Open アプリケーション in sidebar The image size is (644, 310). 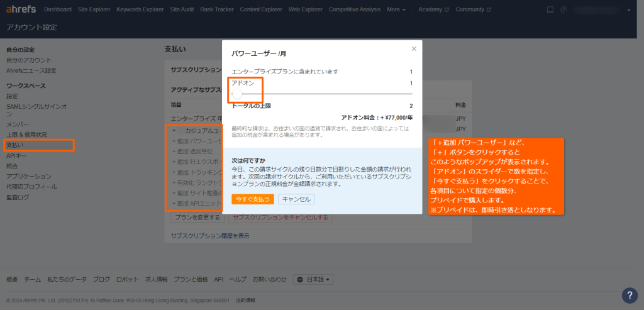pos(29,177)
